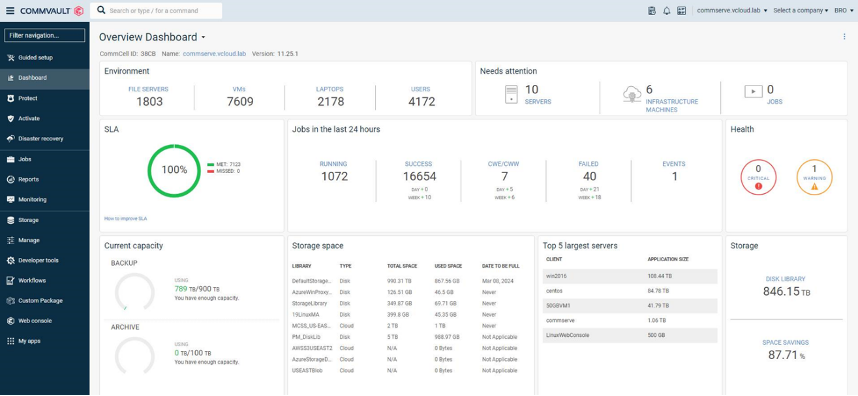Open the Select a company dropdown
Viewport: 858px width, 396px height.
[801, 10]
